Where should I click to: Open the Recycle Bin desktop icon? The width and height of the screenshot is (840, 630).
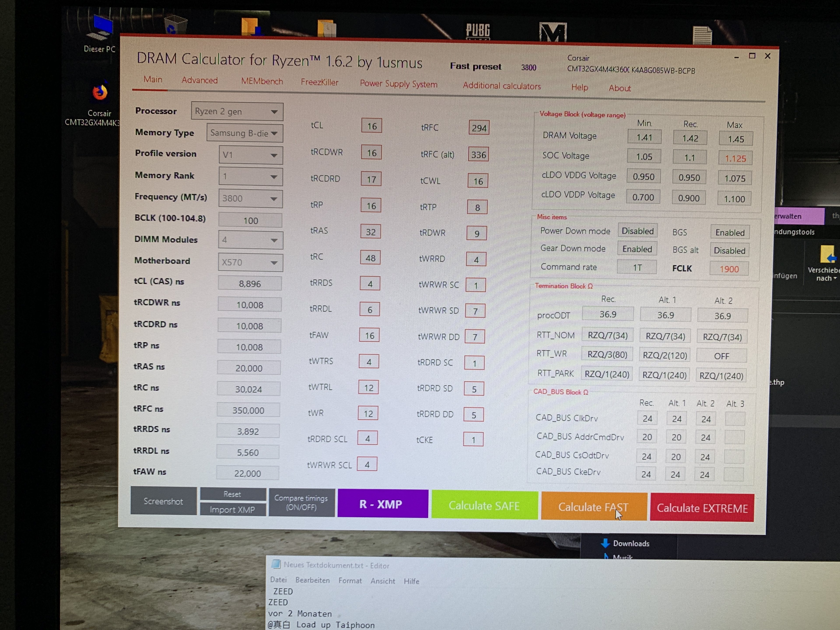(175, 25)
